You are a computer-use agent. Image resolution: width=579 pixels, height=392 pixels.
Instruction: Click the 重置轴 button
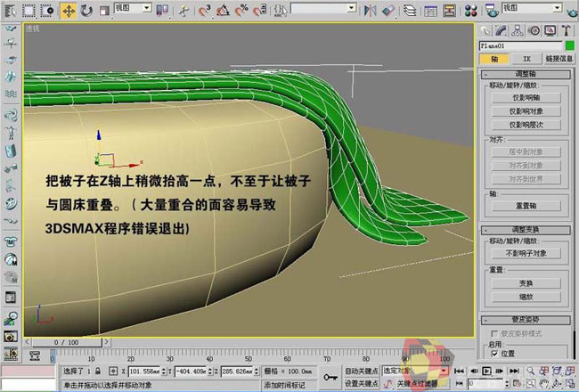(x=526, y=206)
